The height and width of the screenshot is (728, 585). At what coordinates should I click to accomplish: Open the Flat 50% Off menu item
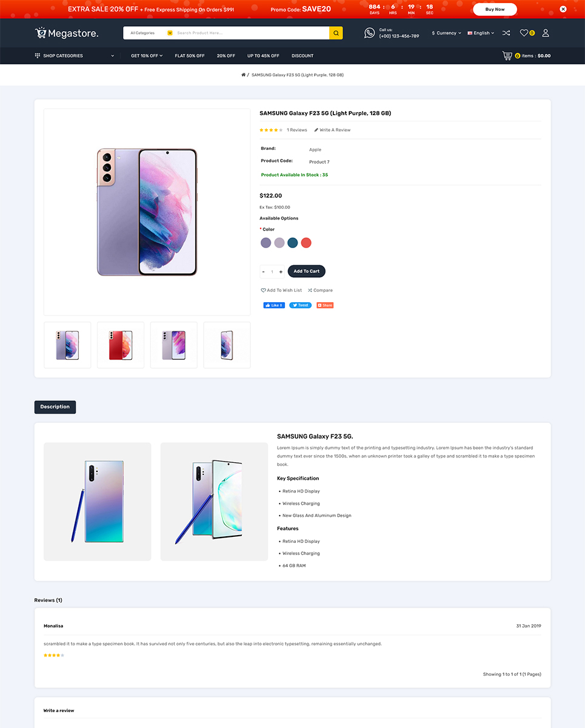pos(190,56)
